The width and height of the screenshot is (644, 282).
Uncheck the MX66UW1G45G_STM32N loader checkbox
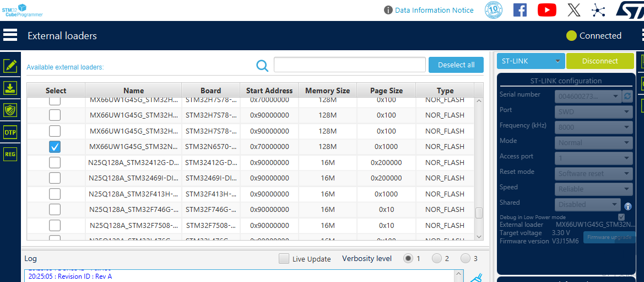pyautogui.click(x=55, y=147)
